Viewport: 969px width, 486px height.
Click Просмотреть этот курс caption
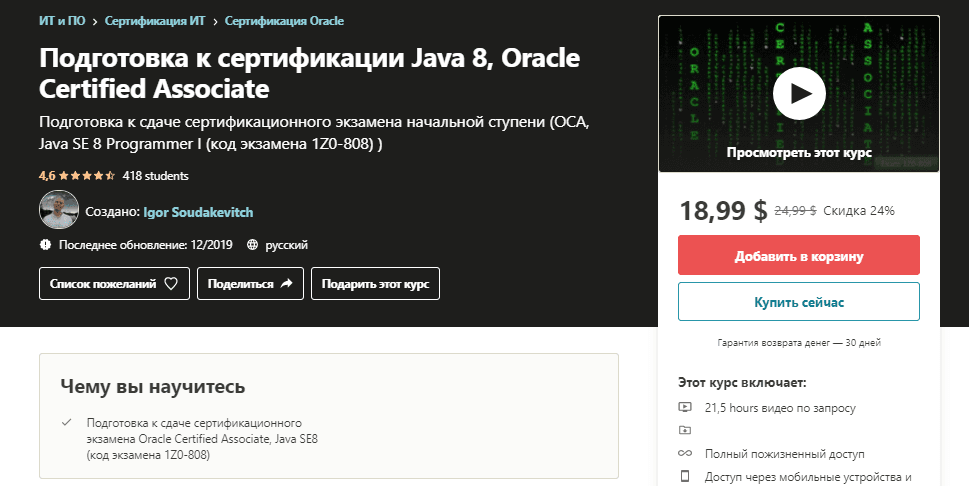pos(799,152)
